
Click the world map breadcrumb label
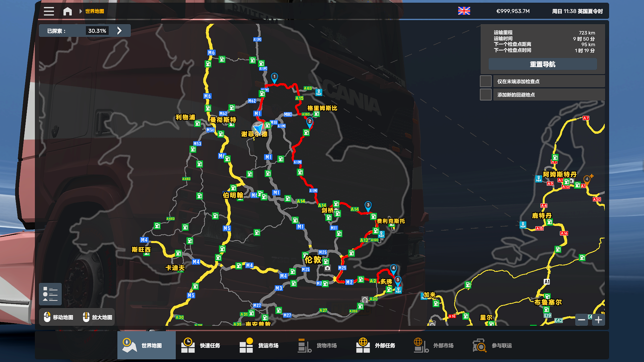click(x=95, y=11)
